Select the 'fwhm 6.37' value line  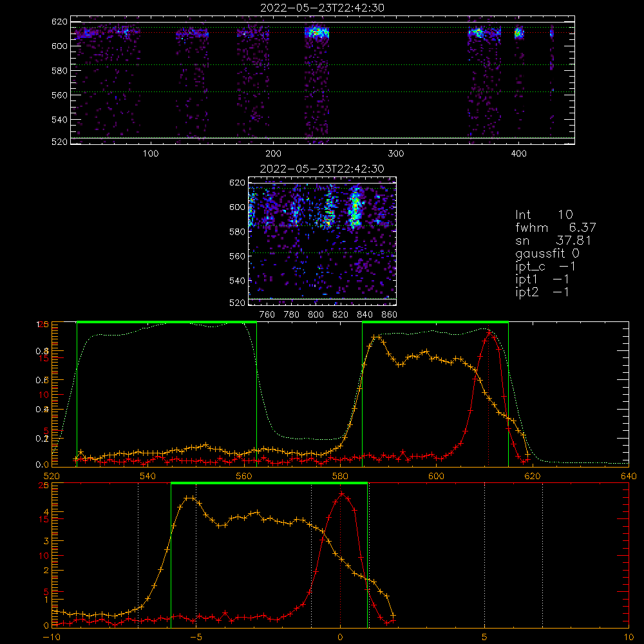tap(555, 227)
